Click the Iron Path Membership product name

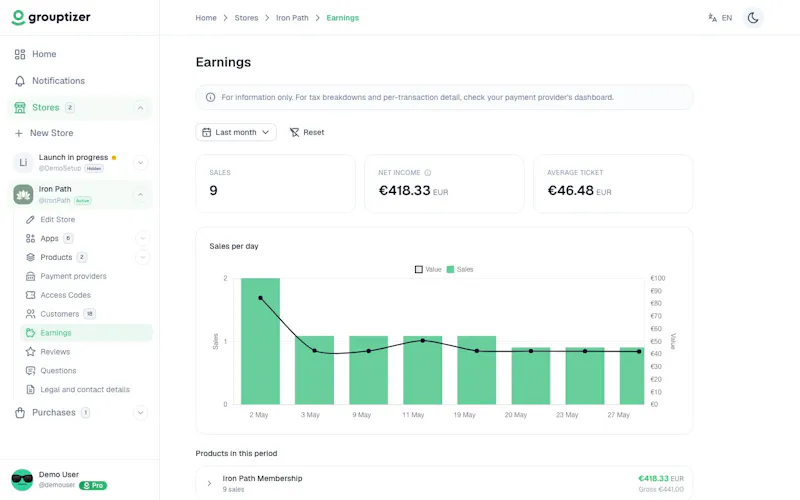click(262, 479)
